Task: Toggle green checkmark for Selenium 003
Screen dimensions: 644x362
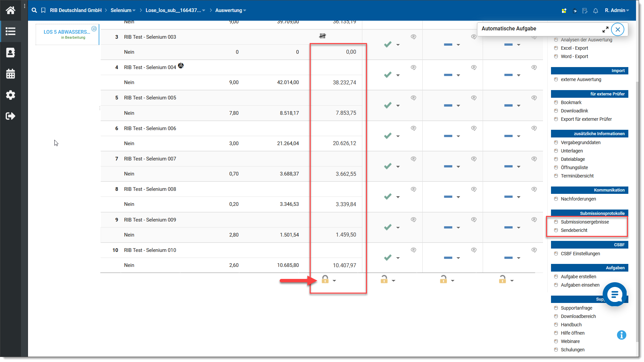Action: [388, 44]
